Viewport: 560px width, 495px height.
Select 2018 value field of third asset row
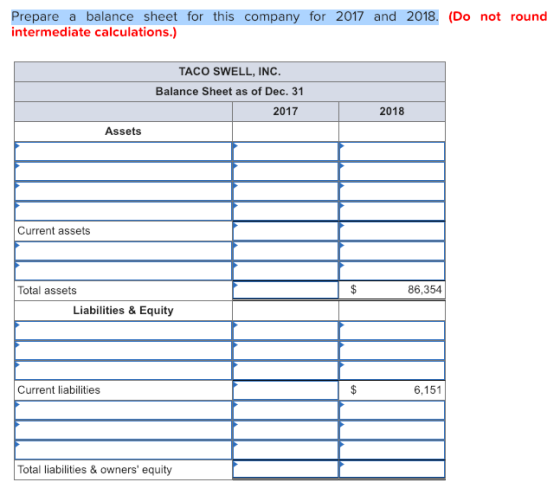coord(392,191)
